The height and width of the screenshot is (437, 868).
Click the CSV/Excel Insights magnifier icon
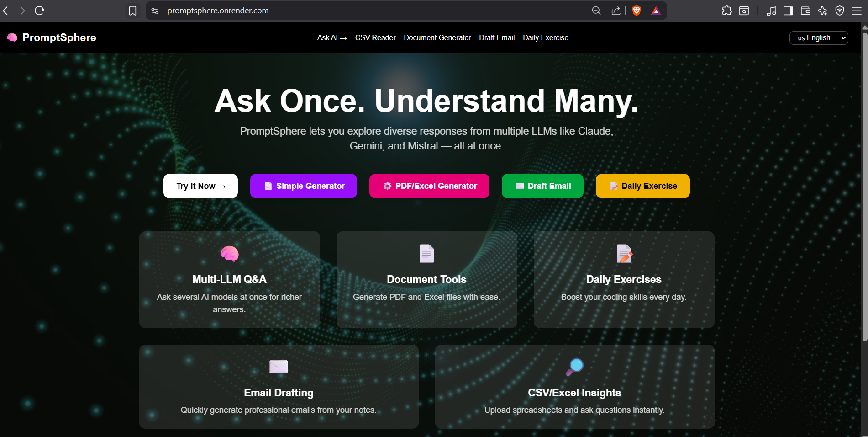[x=574, y=366]
